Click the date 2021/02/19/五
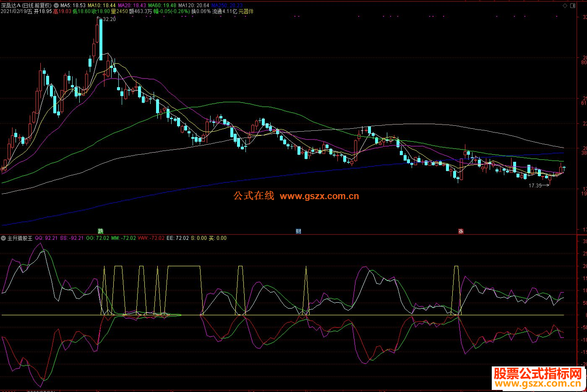 16,12
